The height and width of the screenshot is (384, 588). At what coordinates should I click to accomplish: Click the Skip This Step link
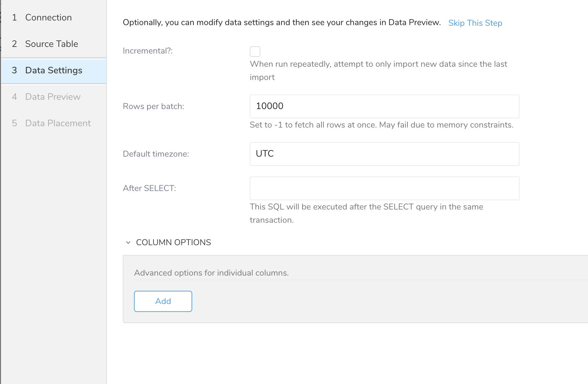pyautogui.click(x=475, y=23)
